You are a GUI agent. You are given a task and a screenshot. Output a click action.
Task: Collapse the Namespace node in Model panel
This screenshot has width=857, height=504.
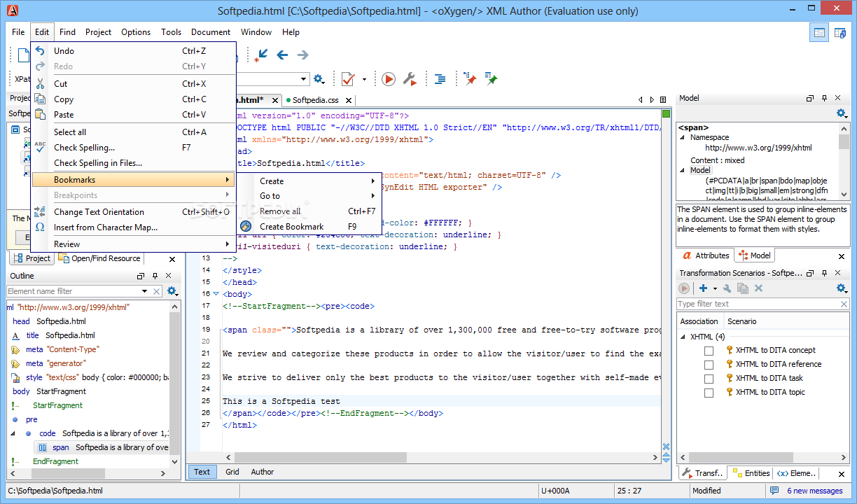683,138
